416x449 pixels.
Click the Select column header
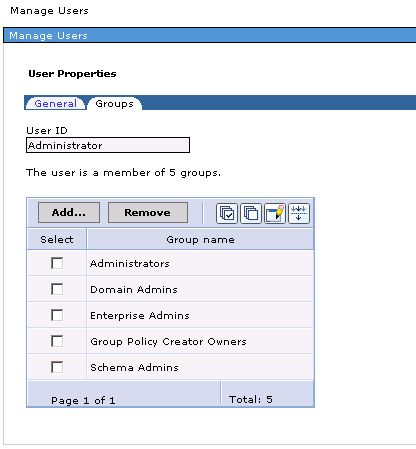(57, 239)
